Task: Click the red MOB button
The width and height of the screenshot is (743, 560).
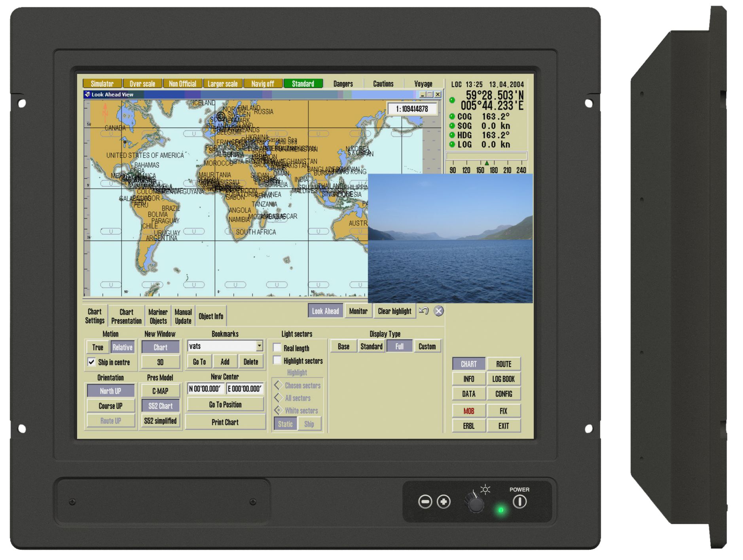Action: (x=468, y=411)
